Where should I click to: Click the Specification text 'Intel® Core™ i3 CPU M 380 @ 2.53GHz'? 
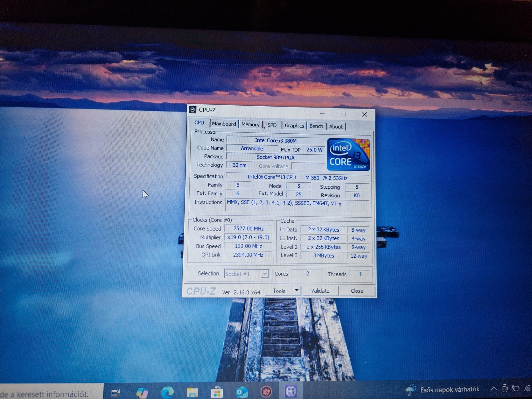tap(297, 177)
